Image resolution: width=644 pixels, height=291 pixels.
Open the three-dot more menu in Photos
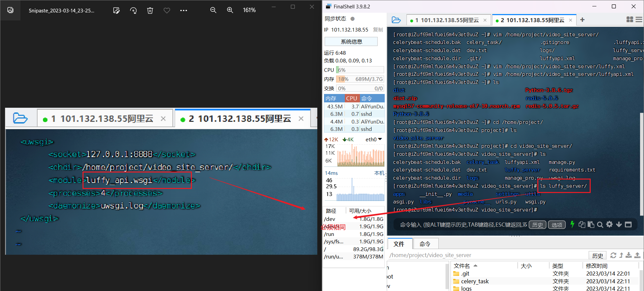pos(183,10)
